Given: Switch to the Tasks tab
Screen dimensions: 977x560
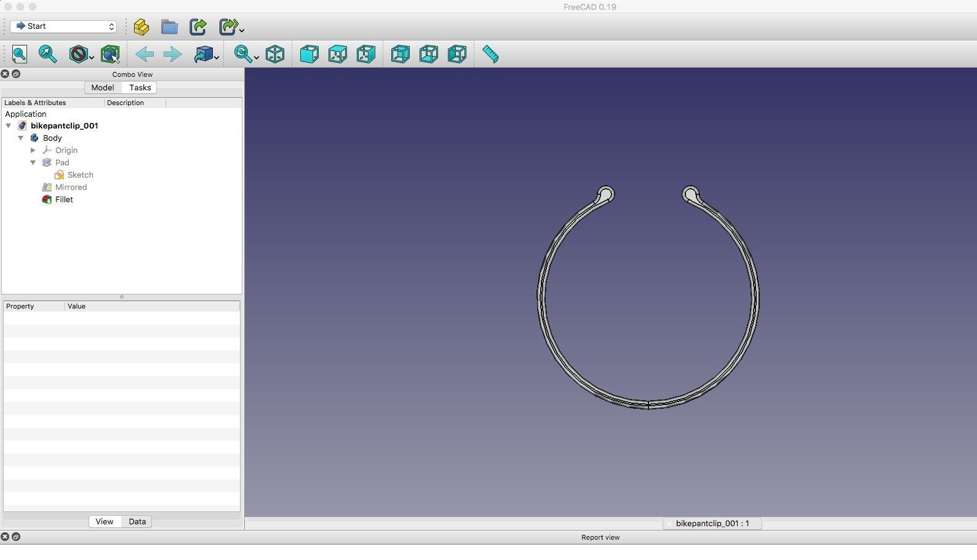Looking at the screenshot, I should coord(140,87).
